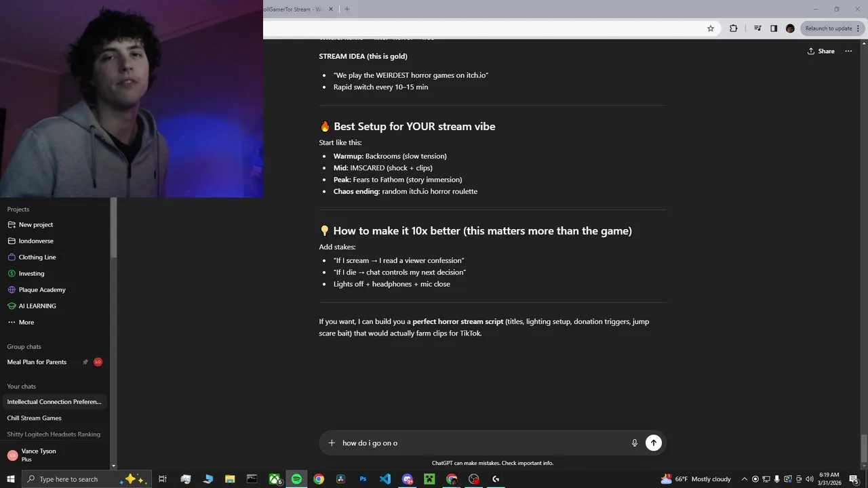868x488 pixels.
Task: Open Logitech G HUB from taskbar
Action: (496, 479)
